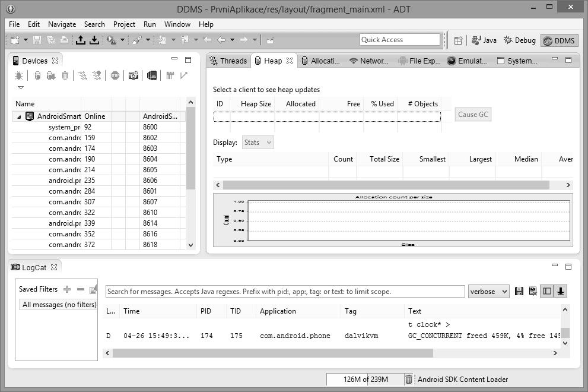Click the Stop Process icon
This screenshot has height=392, width=588.
(115, 75)
